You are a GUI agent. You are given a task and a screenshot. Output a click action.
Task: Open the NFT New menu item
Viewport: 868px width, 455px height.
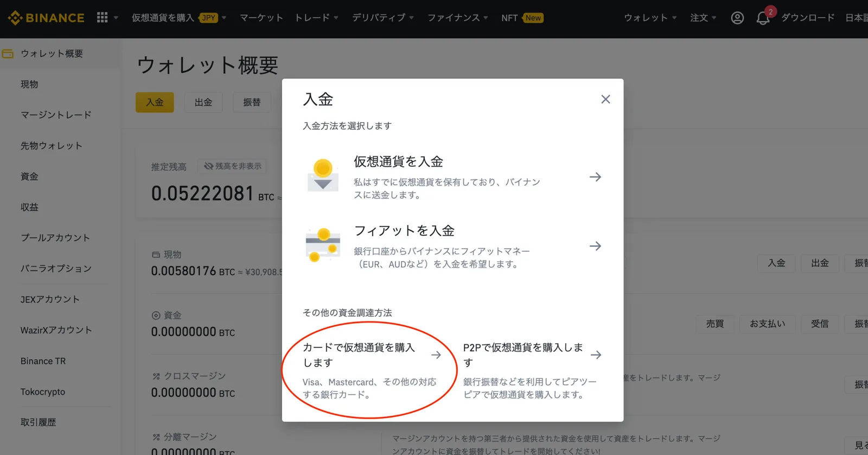(x=522, y=18)
